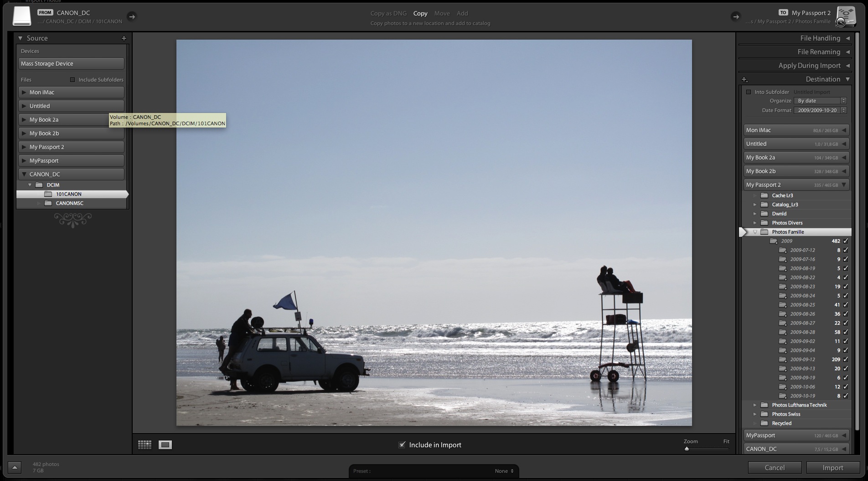This screenshot has width=868, height=481.
Task: Expand Photos Divers folder
Action: click(755, 223)
